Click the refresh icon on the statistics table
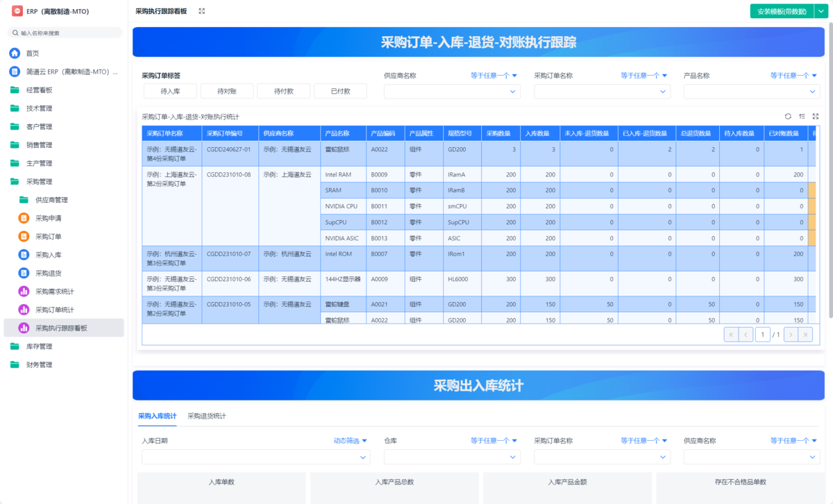833x504 pixels. tap(788, 117)
